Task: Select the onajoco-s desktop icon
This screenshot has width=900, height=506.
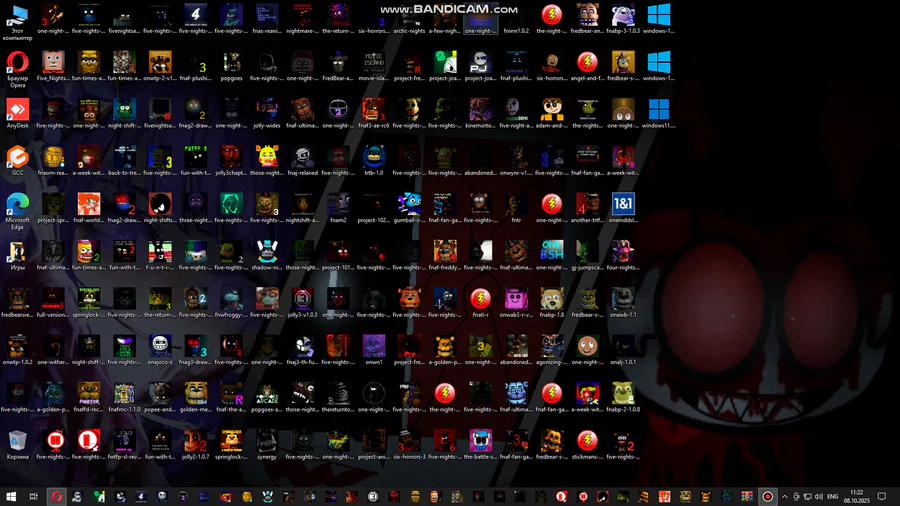Action: click(160, 349)
